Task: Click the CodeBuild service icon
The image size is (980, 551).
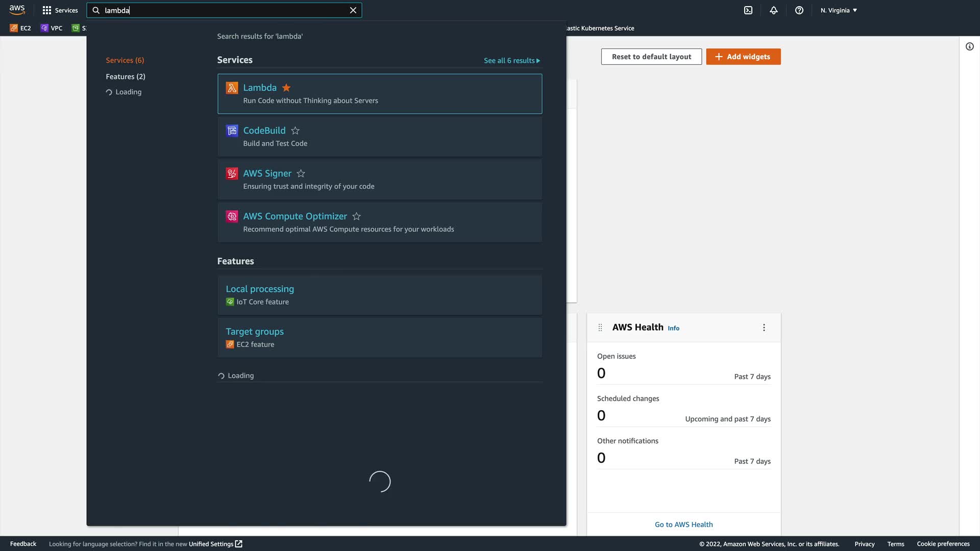Action: (x=232, y=131)
